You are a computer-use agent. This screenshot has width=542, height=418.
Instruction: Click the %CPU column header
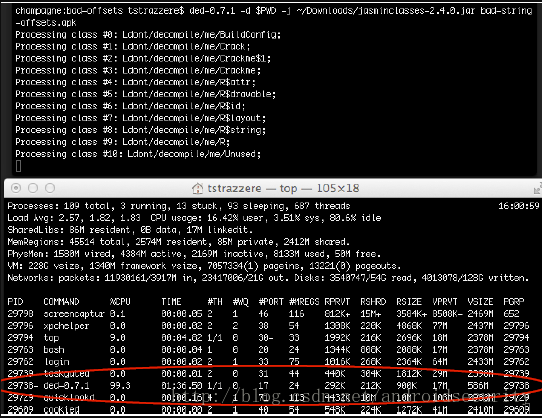click(120, 302)
